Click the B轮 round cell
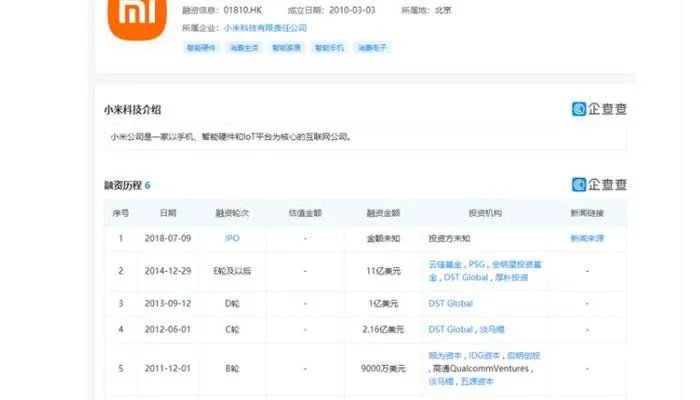Image resolution: width=700 pixels, height=400 pixels. point(232,369)
